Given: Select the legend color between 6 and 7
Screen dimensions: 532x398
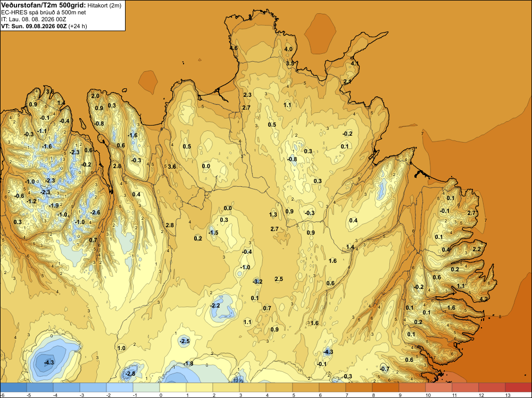Looking at the screenshot, I should tap(332, 387).
